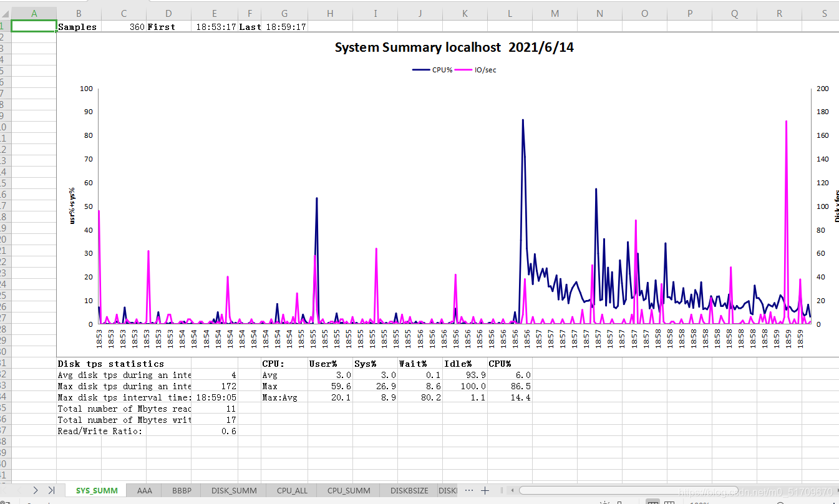Select Total Mbytes read value 11

[215, 409]
